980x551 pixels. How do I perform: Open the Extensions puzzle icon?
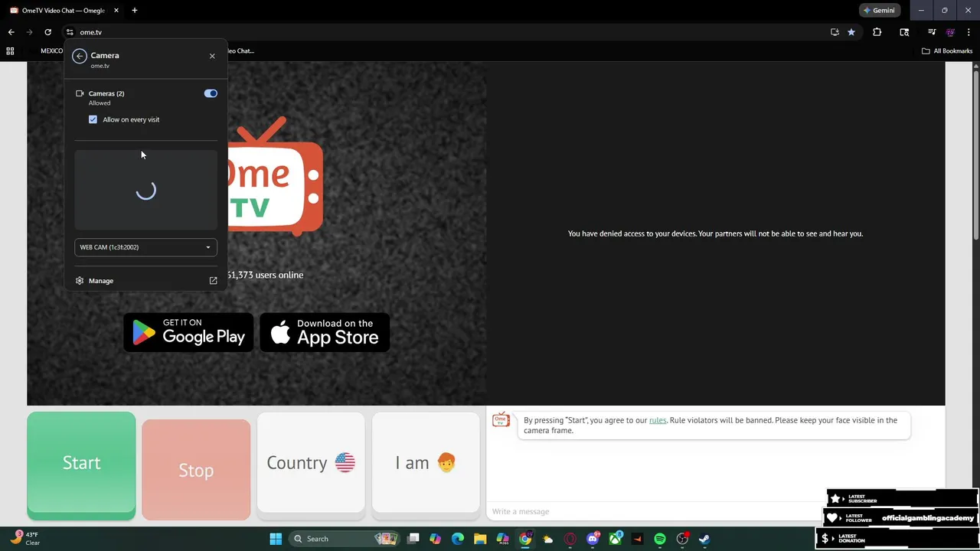pos(877,32)
